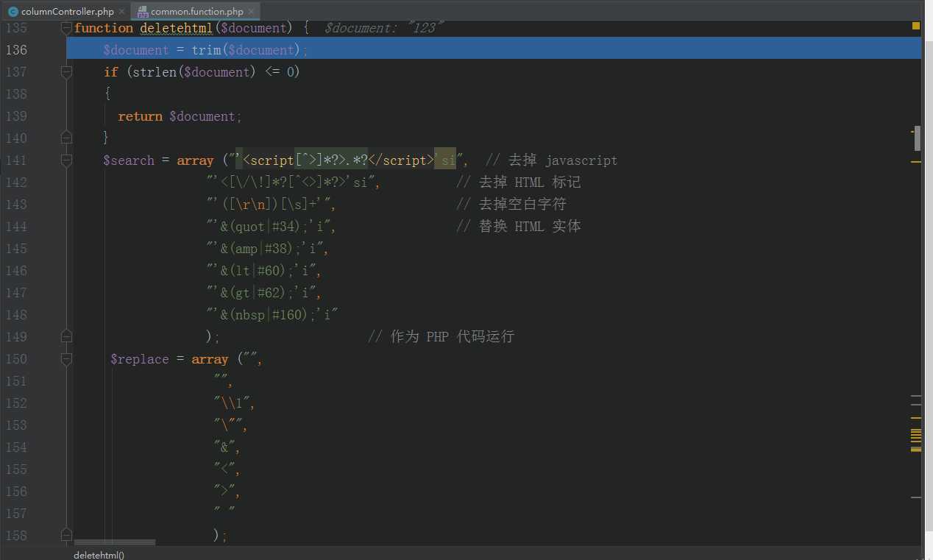The image size is (933, 560).
Task: Click the '替换 HTML 实体' comment
Action: coord(519,226)
